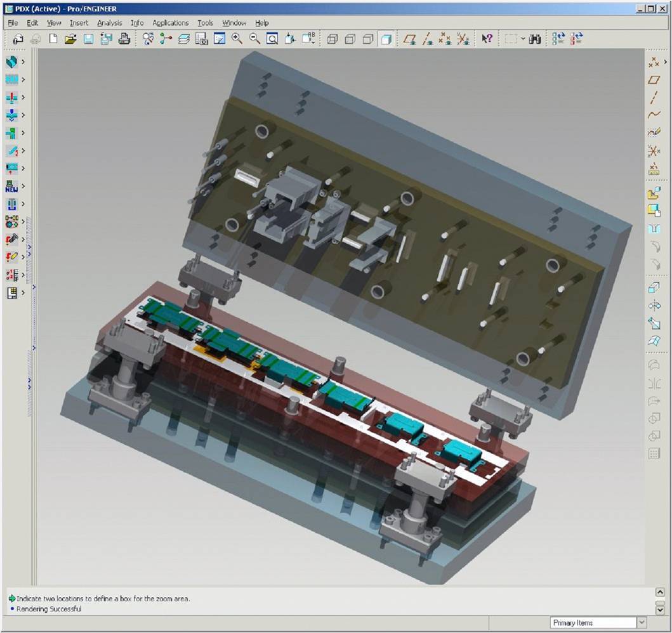
Task: Select the Sketch curve tool on right toolbar
Action: point(654,133)
